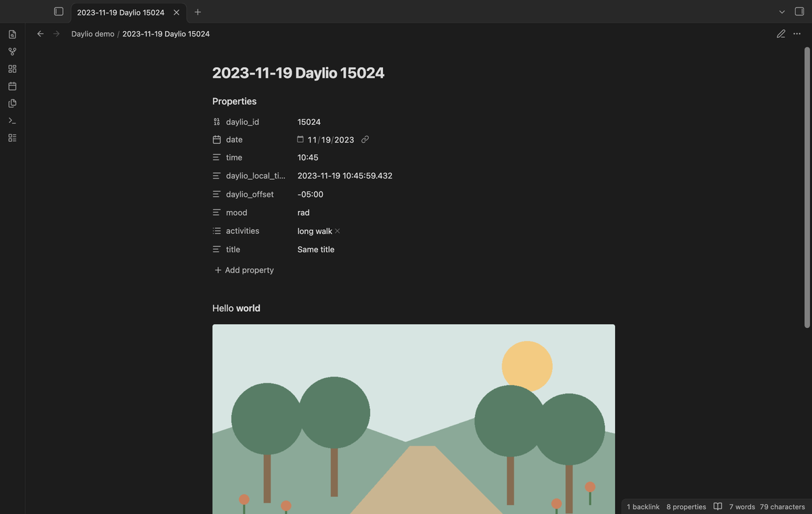Click the 'daylio_offset' property name
The height and width of the screenshot is (514, 812).
coord(250,194)
